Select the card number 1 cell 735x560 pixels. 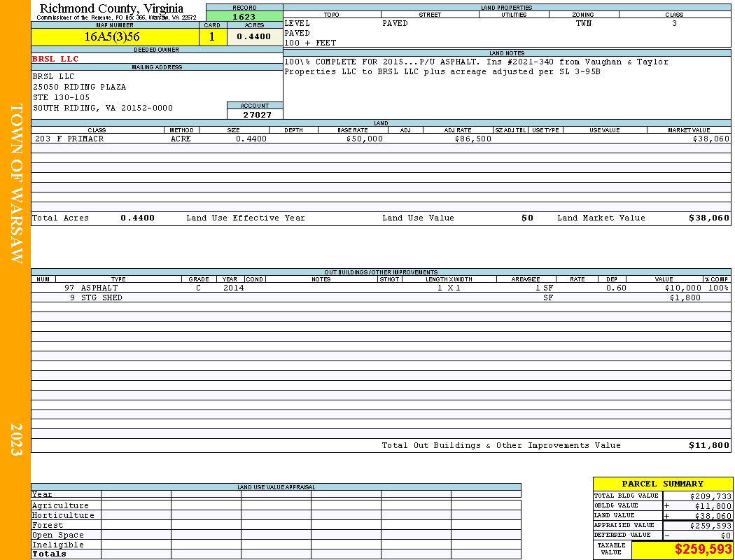pos(212,36)
